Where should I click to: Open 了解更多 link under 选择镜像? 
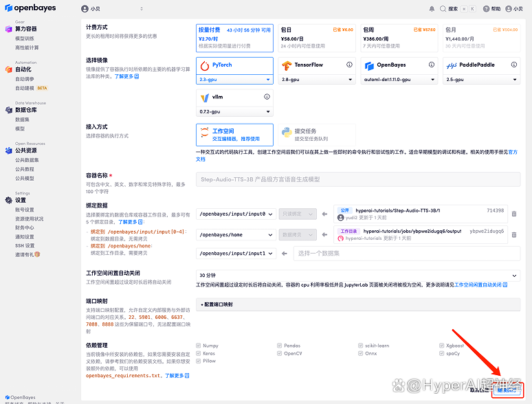pos(126,76)
